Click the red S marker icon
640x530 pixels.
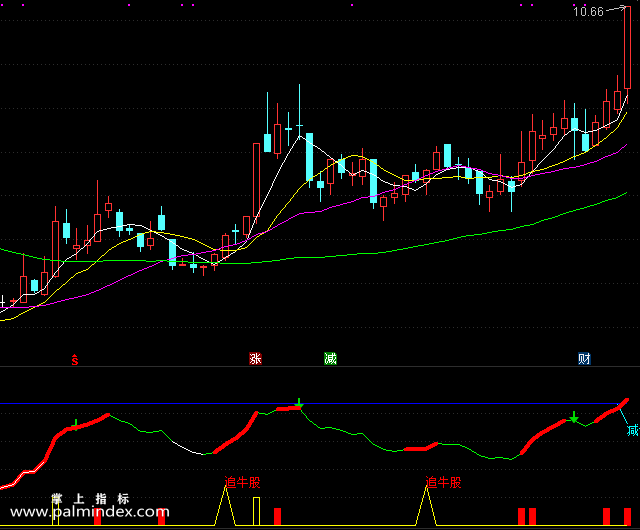tap(75, 359)
